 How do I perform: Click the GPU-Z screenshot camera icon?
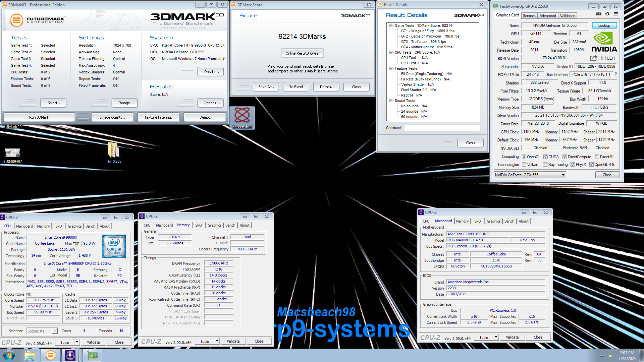599,14
